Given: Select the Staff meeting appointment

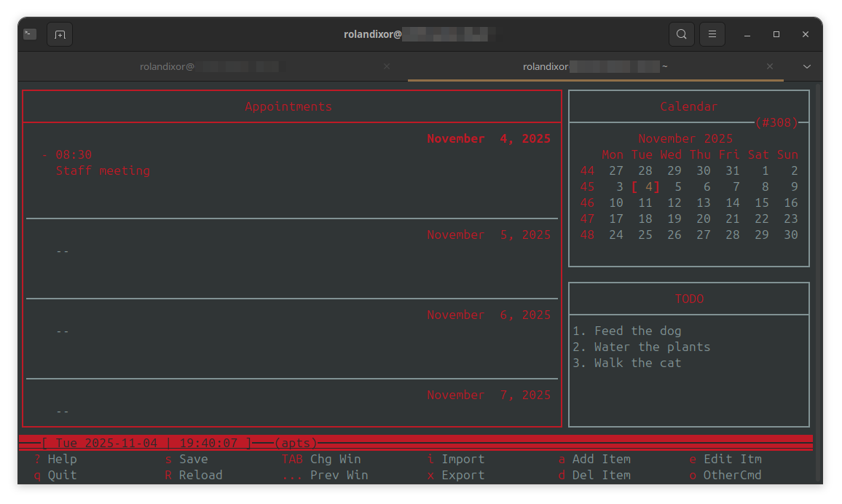Looking at the screenshot, I should (102, 170).
